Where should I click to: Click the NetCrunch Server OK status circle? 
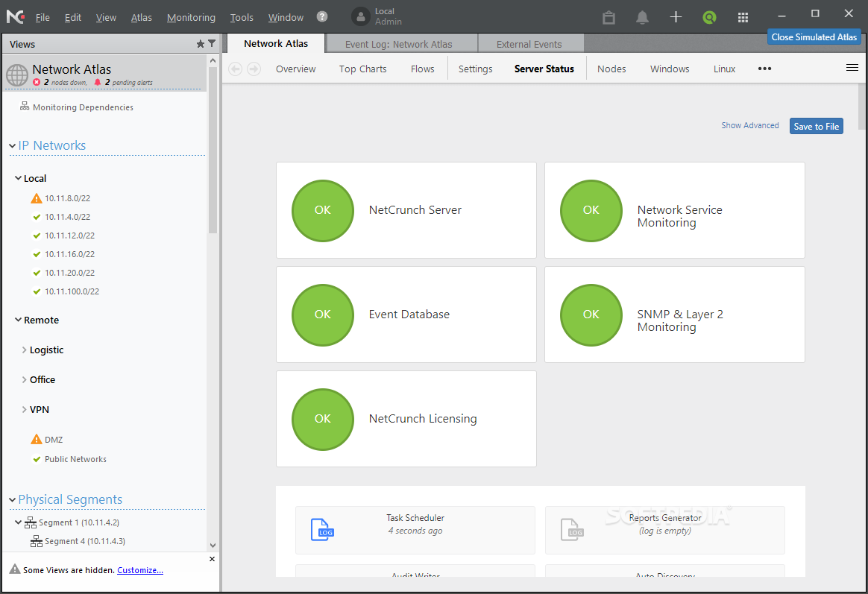coord(323,210)
